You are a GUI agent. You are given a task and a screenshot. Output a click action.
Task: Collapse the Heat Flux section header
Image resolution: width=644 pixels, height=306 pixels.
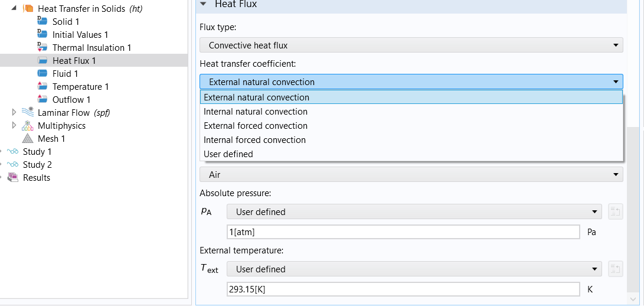pos(204,4)
